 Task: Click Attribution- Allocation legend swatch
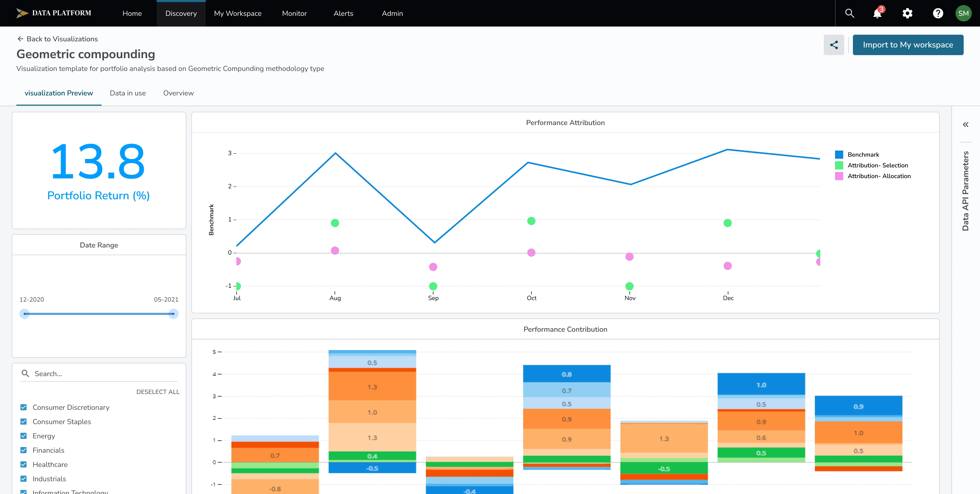pyautogui.click(x=839, y=176)
